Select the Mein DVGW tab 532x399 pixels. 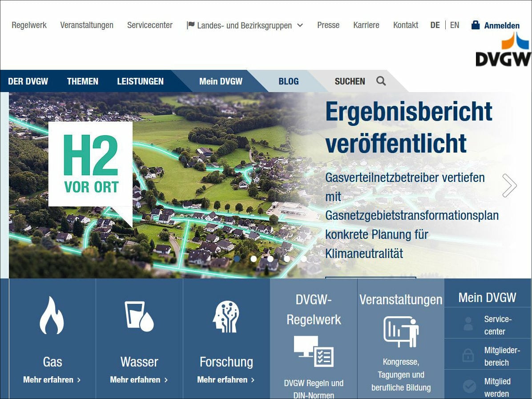tap(221, 81)
